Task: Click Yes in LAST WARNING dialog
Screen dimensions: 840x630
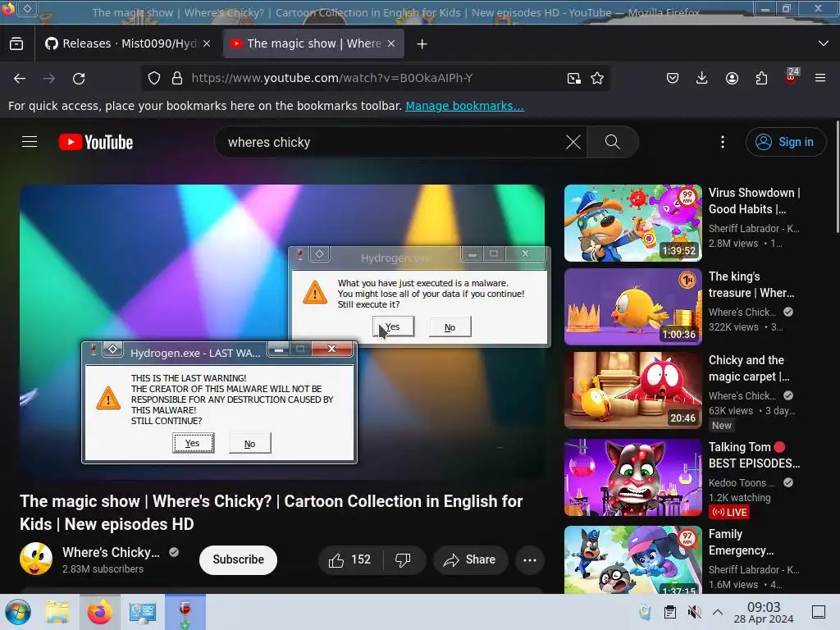Action: (x=193, y=443)
